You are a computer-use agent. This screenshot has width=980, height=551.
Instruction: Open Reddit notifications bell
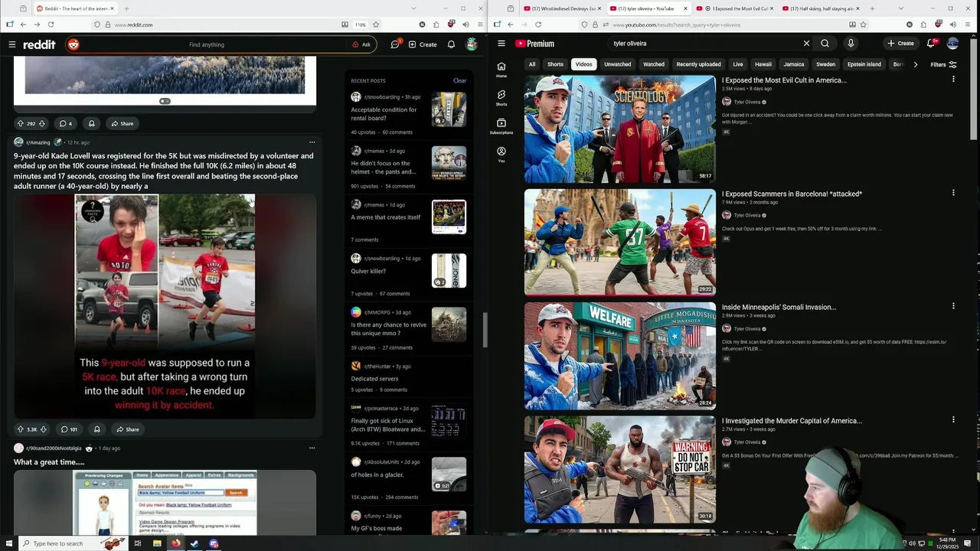[451, 44]
